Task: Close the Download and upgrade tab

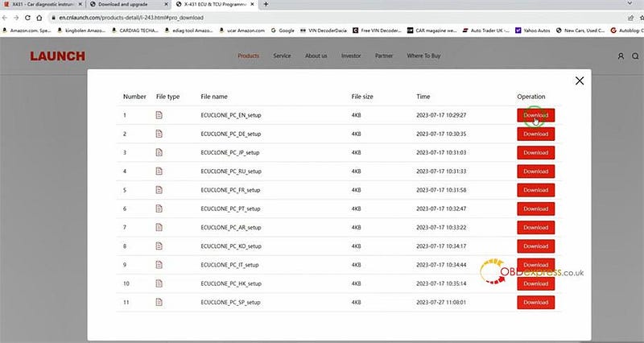Action: coord(166,4)
